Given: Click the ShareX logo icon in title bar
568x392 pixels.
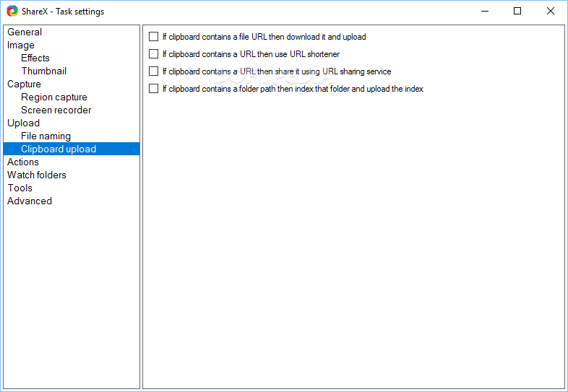Looking at the screenshot, I should tap(12, 12).
